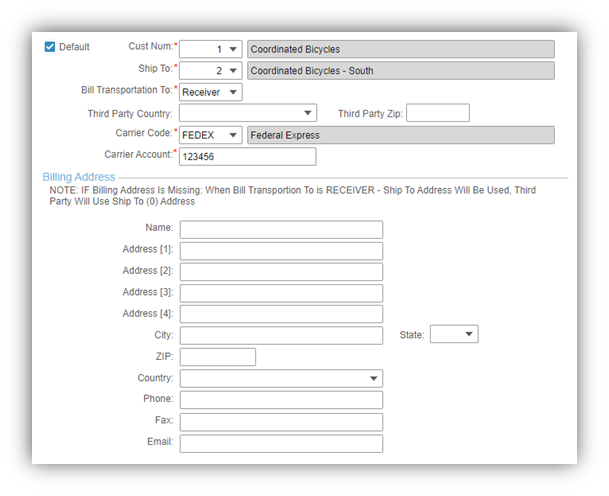Uncheck the Default checkbox

pos(50,47)
